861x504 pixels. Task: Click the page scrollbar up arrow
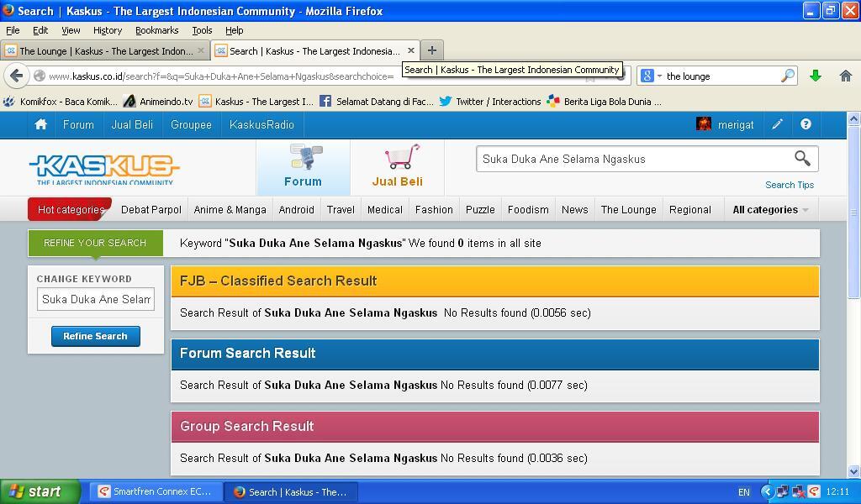(x=854, y=118)
